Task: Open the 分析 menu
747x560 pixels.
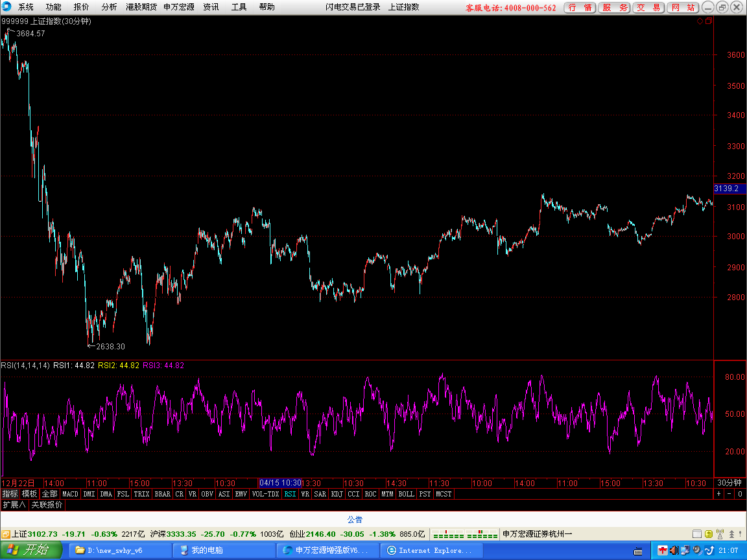Action: pyautogui.click(x=109, y=7)
